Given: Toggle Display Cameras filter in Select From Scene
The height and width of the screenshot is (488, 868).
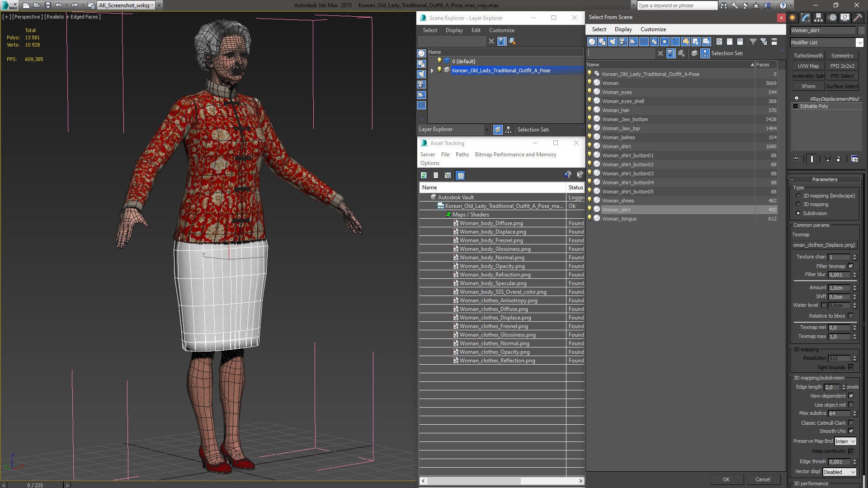Looking at the screenshot, I should point(623,42).
